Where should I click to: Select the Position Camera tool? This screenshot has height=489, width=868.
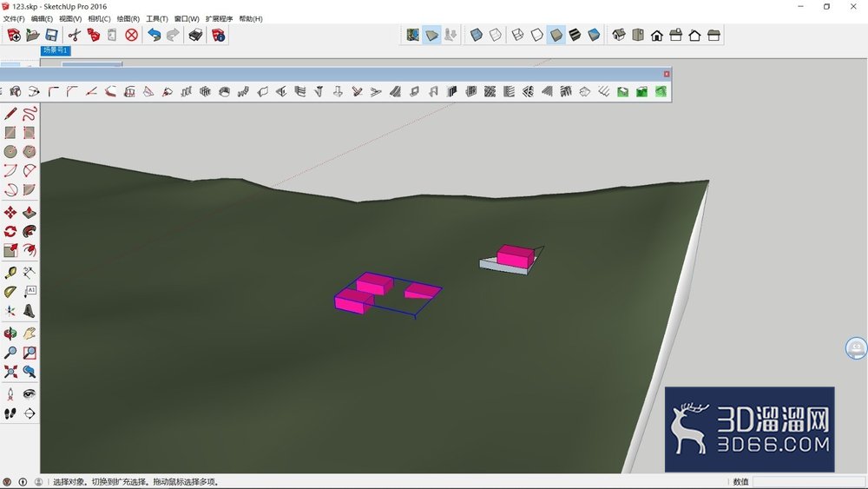pyautogui.click(x=10, y=394)
